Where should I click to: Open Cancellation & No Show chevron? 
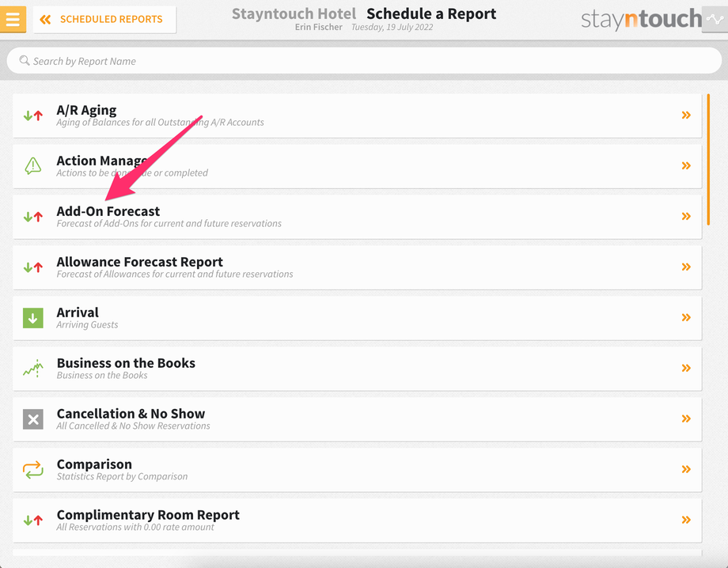[x=686, y=418]
